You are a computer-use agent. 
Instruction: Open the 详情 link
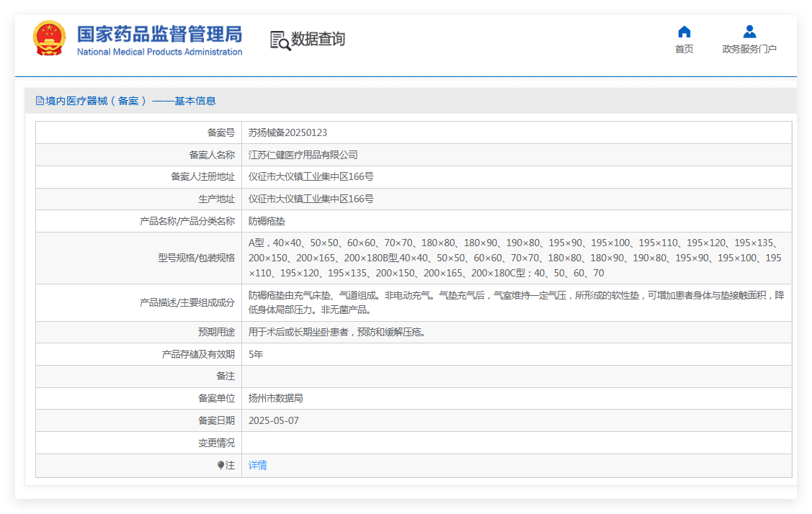(x=257, y=465)
